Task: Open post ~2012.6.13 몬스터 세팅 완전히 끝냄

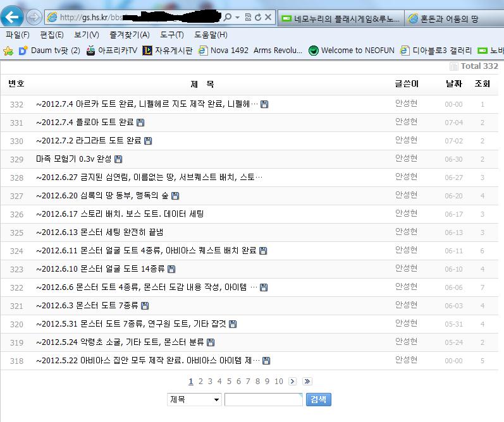Action: 100,232
